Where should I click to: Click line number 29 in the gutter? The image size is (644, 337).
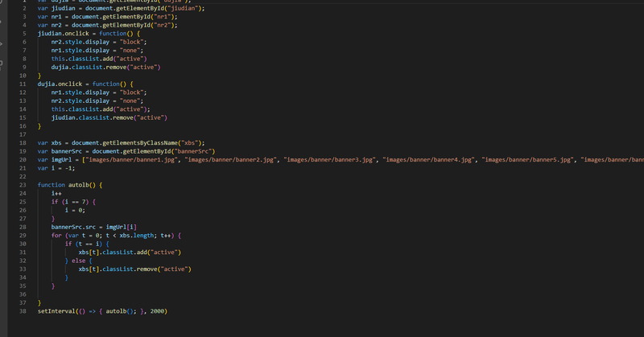[23, 236]
